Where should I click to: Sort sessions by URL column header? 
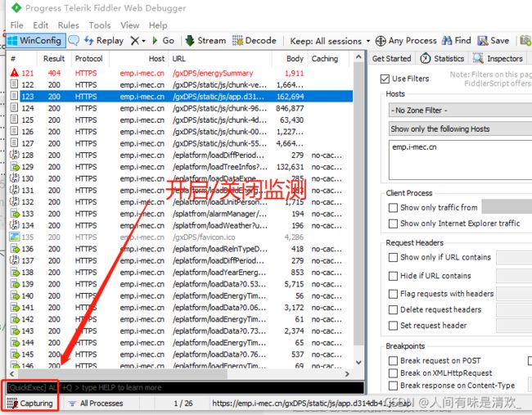click(x=220, y=59)
